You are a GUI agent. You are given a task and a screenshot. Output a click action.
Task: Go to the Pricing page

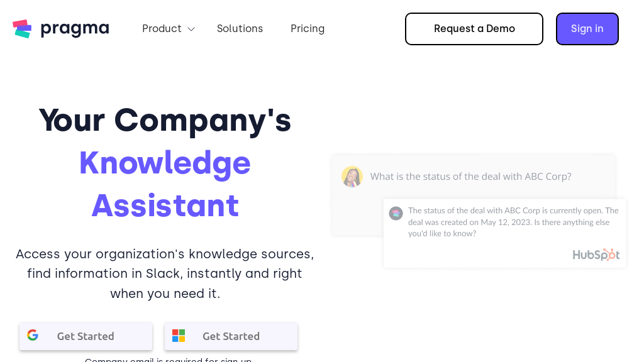point(308,29)
